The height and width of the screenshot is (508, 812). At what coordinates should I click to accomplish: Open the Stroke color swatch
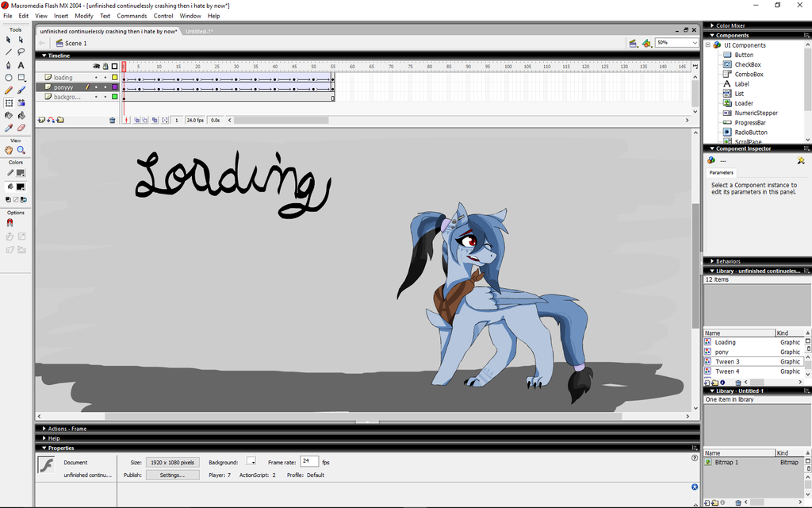pos(21,173)
